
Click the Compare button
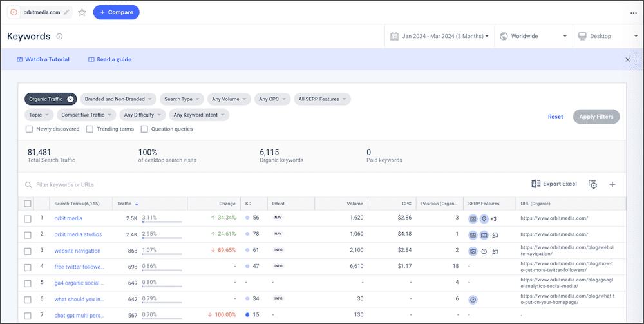[x=116, y=12]
